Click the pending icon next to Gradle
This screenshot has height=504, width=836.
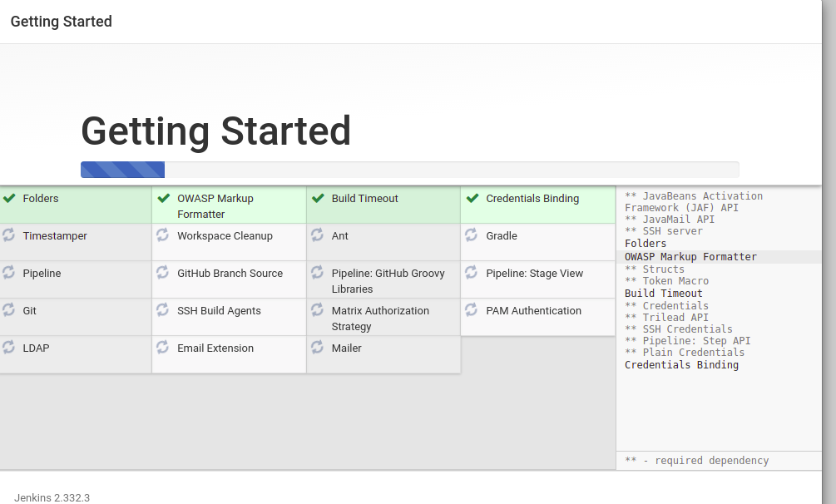(x=471, y=235)
